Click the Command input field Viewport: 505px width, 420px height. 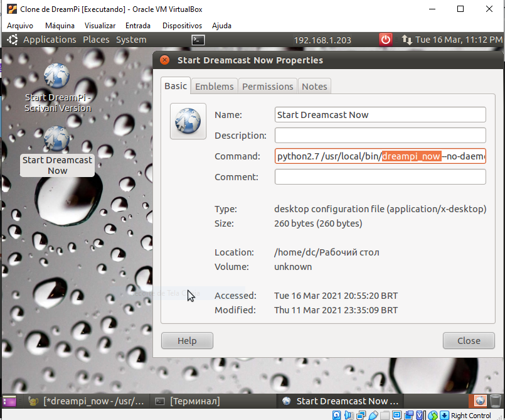pyautogui.click(x=380, y=156)
